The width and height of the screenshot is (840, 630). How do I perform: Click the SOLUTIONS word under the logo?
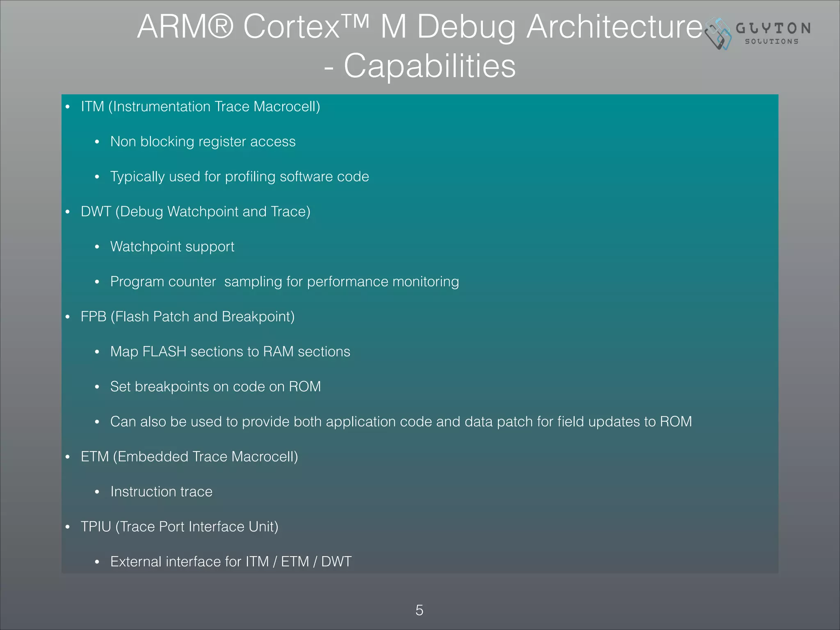(772, 41)
